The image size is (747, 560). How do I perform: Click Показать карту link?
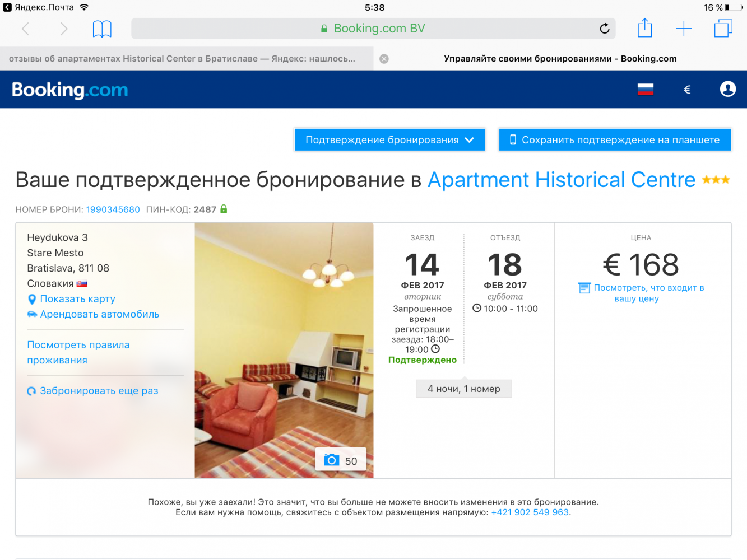pyautogui.click(x=77, y=299)
